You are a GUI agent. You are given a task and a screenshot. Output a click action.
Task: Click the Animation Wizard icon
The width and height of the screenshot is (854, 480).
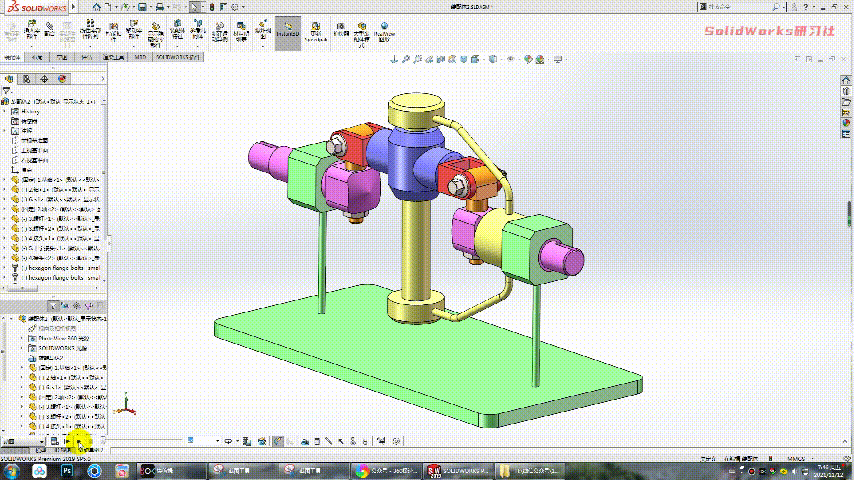262,441
